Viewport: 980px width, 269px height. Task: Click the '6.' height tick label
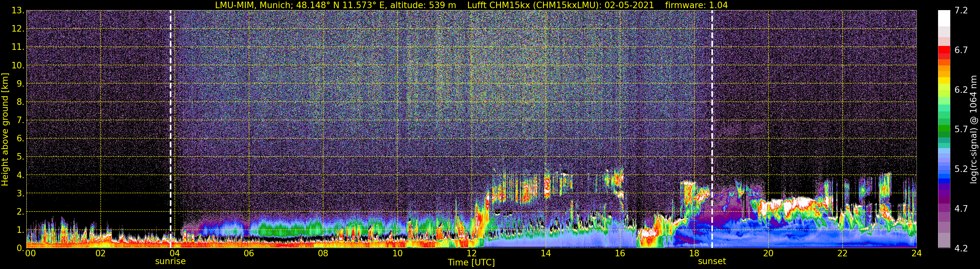[20, 139]
